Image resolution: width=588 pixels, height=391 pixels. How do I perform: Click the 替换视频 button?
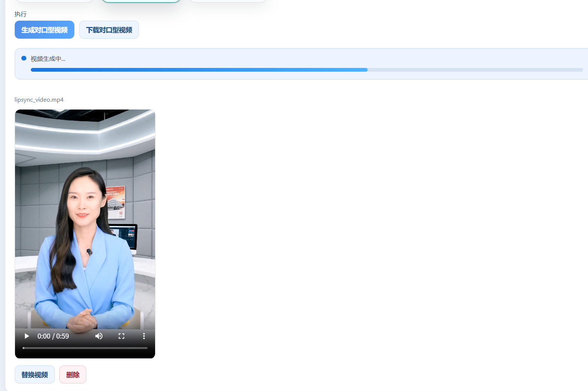coord(35,374)
